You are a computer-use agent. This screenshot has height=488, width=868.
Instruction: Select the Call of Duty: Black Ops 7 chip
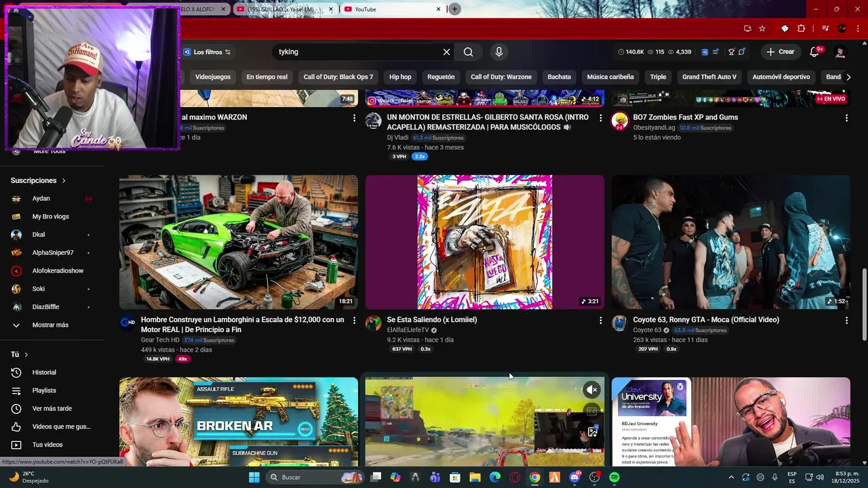point(338,77)
